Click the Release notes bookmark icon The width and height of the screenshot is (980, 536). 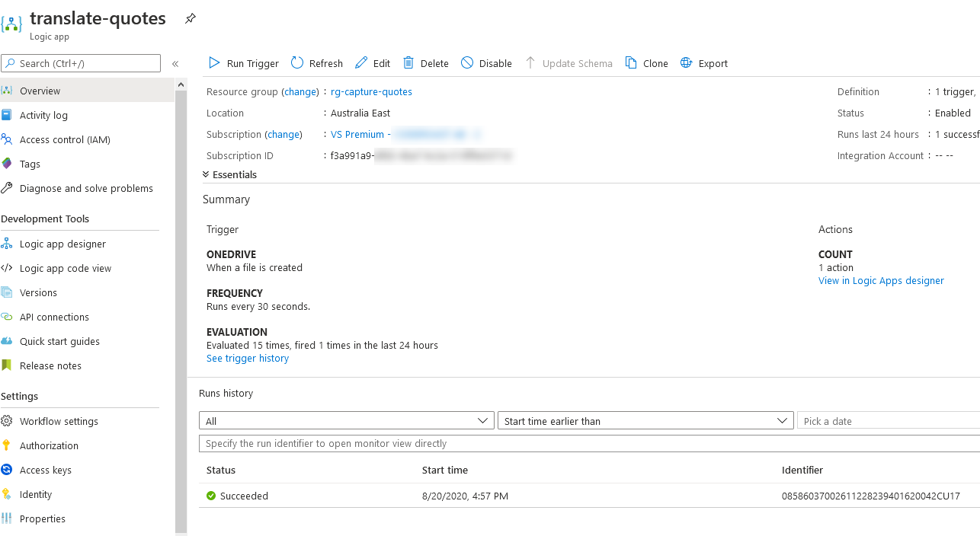point(7,365)
